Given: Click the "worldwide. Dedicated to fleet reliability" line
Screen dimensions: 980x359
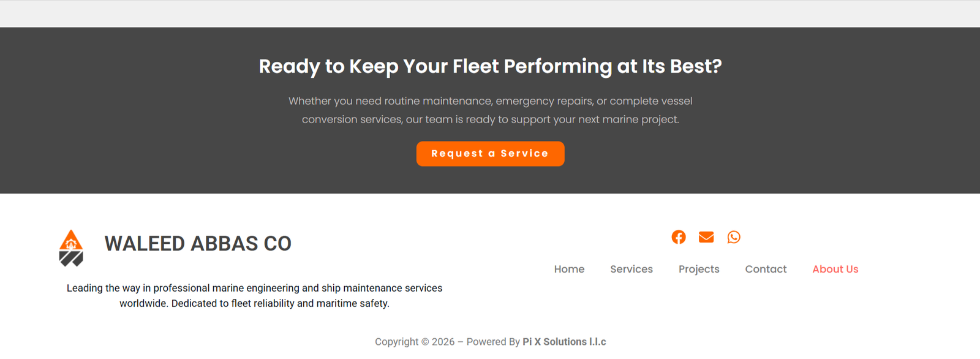Looking at the screenshot, I should [x=254, y=303].
